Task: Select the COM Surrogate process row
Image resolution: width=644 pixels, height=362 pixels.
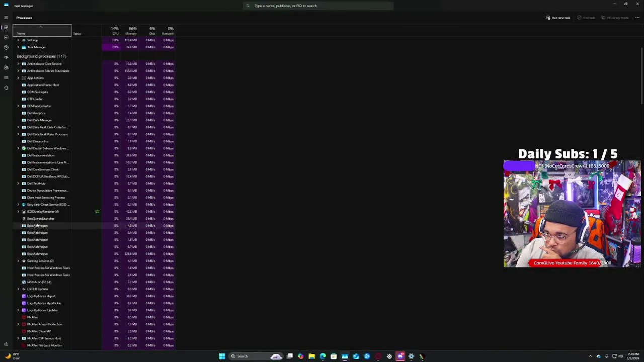Action: pos(94,92)
